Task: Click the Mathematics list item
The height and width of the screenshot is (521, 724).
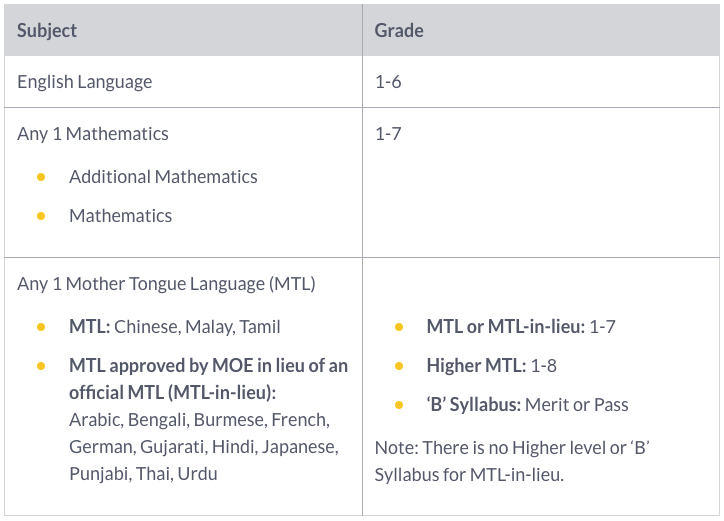Action: pos(120,216)
